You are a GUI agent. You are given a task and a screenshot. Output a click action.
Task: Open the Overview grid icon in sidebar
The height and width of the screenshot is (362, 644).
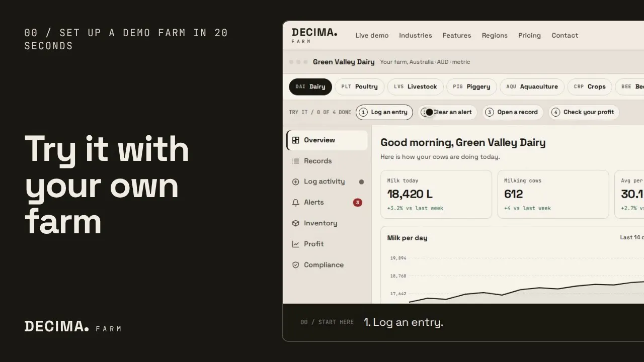[x=295, y=140]
